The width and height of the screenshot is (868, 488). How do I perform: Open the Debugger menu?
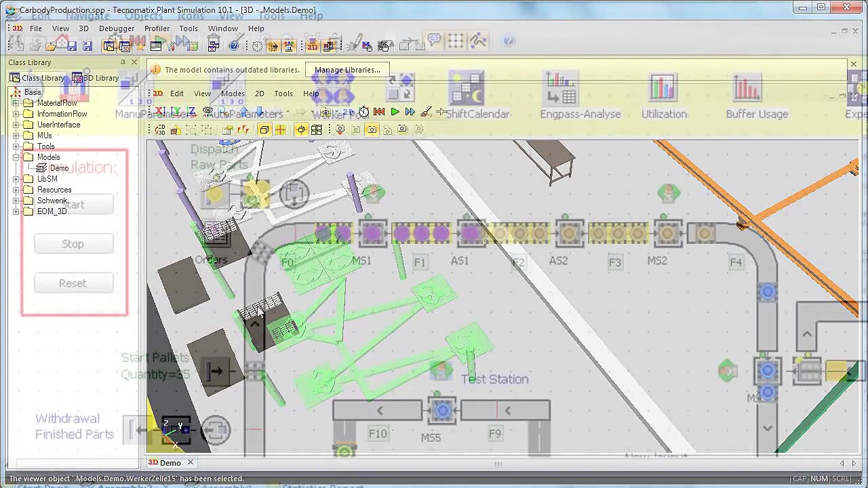click(x=116, y=28)
